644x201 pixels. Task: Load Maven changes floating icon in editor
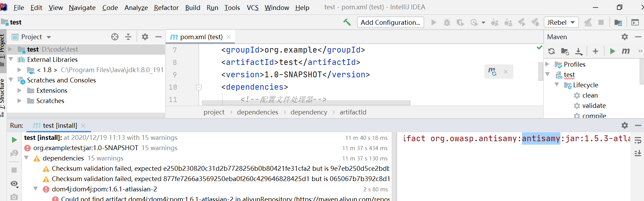[x=492, y=71]
